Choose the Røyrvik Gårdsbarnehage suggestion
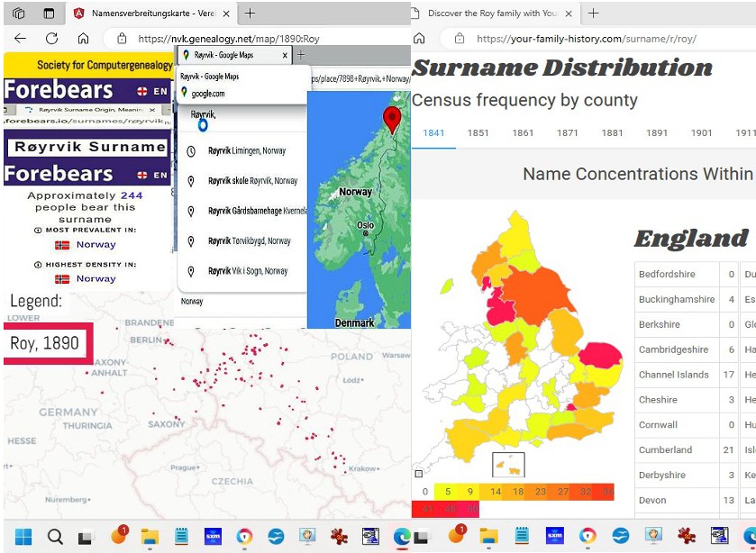Screen dimensions: 756x553 coord(242,211)
